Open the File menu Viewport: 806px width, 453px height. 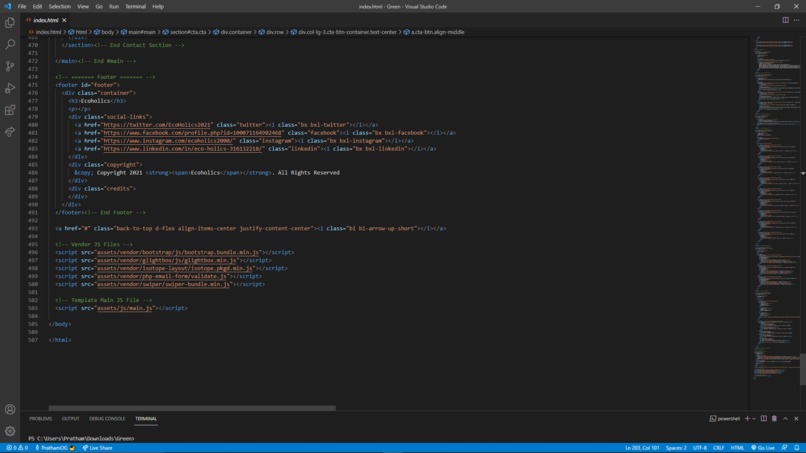pyautogui.click(x=22, y=7)
